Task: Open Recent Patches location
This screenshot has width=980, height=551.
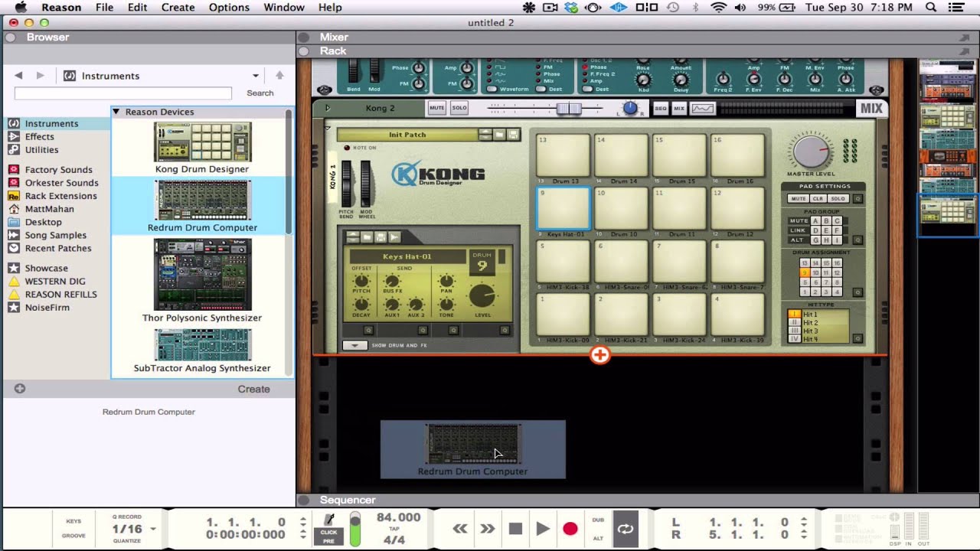Action: (58, 248)
